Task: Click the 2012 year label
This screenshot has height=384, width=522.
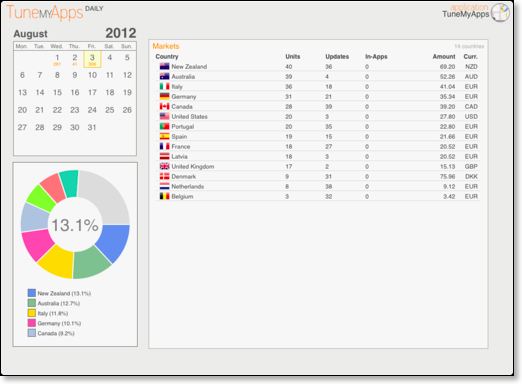Action: tap(121, 33)
